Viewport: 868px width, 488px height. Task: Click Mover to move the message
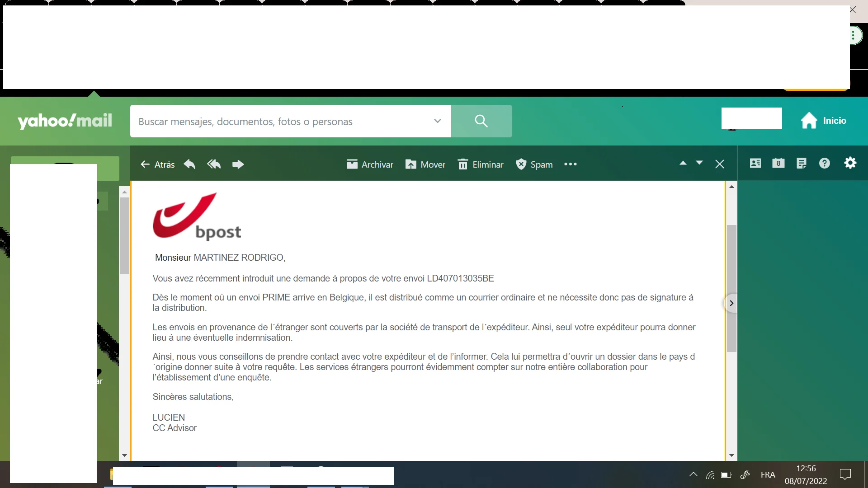point(425,164)
